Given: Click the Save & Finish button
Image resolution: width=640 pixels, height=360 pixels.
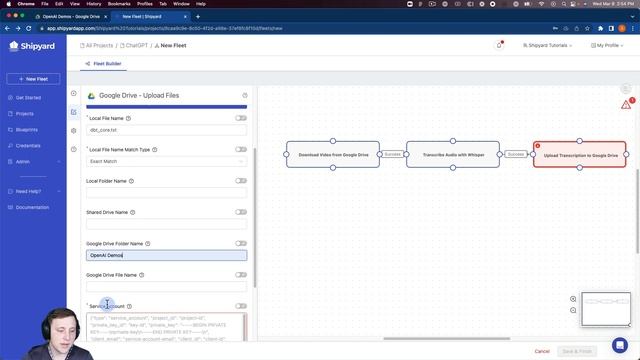Looking at the screenshot, I should pyautogui.click(x=577, y=351).
